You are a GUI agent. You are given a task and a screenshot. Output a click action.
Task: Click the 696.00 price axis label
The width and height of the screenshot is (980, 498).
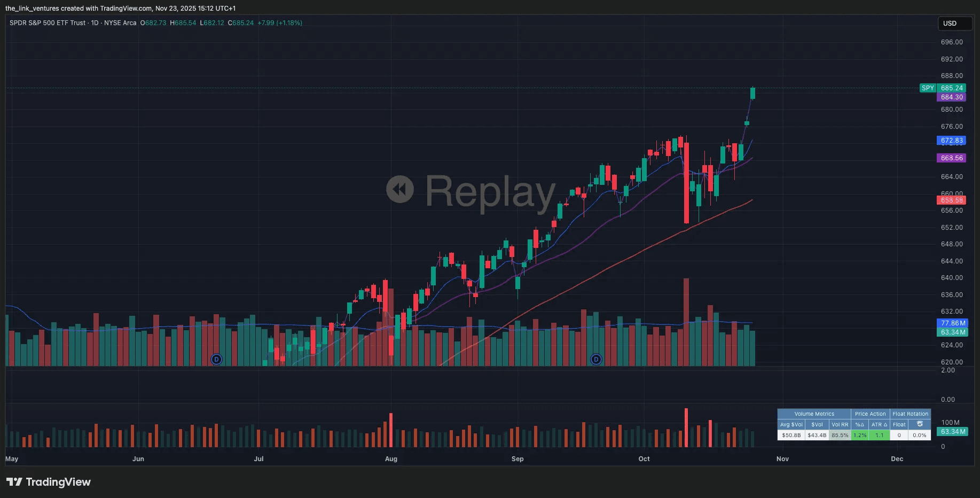[x=952, y=42]
